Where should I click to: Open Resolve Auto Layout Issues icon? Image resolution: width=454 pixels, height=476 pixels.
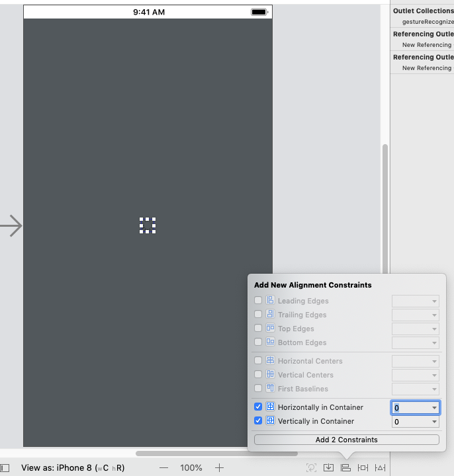[380, 468]
